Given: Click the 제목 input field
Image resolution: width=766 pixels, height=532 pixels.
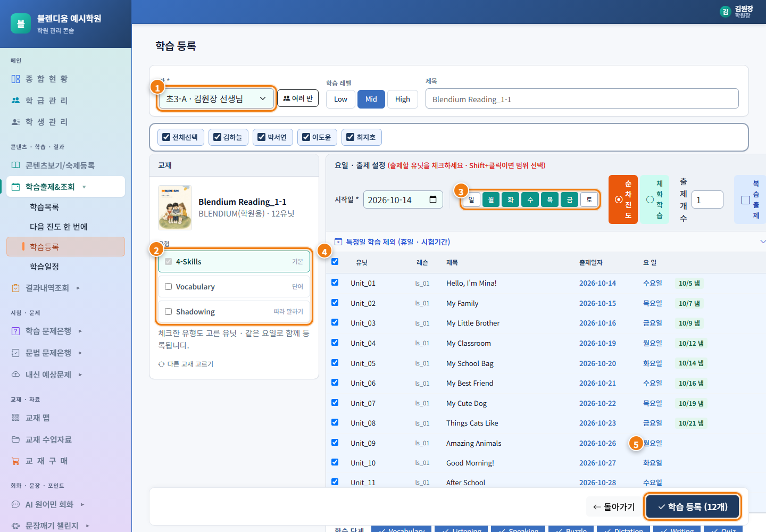Looking at the screenshot, I should 582,98.
